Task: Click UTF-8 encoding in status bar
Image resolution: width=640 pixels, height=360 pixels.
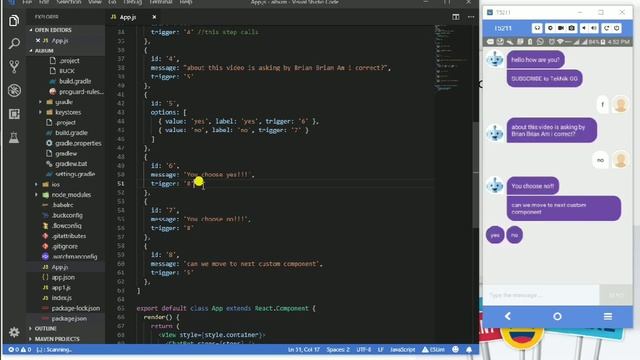Action: click(x=364, y=349)
